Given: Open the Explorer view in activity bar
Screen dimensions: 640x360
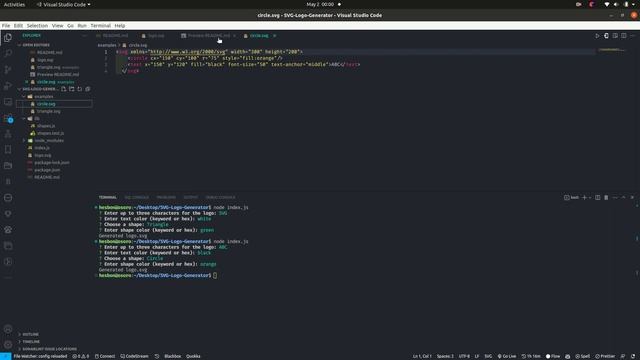Looking at the screenshot, I should pyautogui.click(x=8, y=38).
